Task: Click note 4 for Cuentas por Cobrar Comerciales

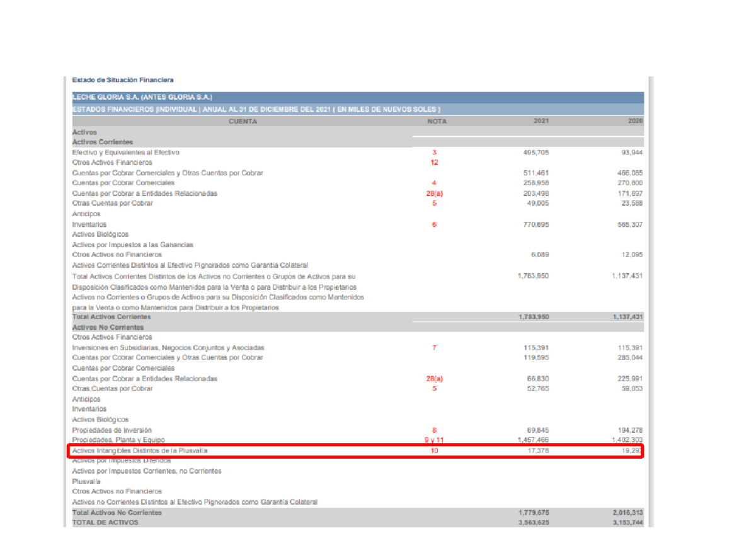Action: click(434, 183)
